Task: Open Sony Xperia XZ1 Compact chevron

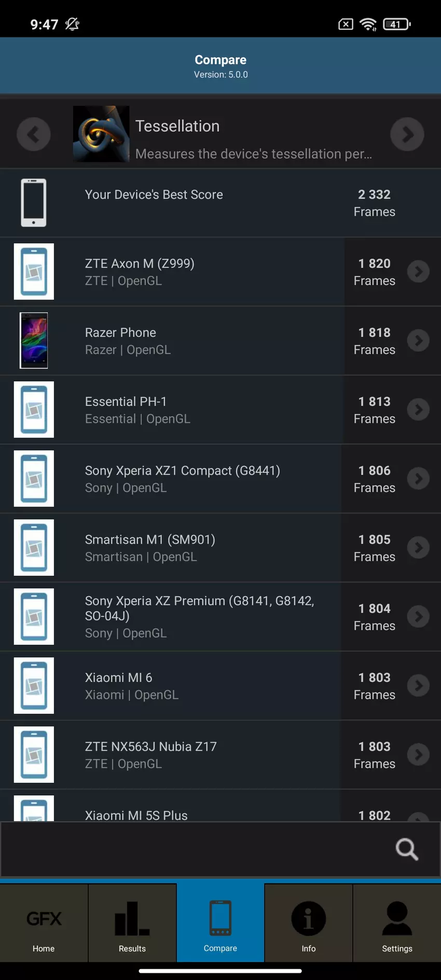Action: click(418, 478)
